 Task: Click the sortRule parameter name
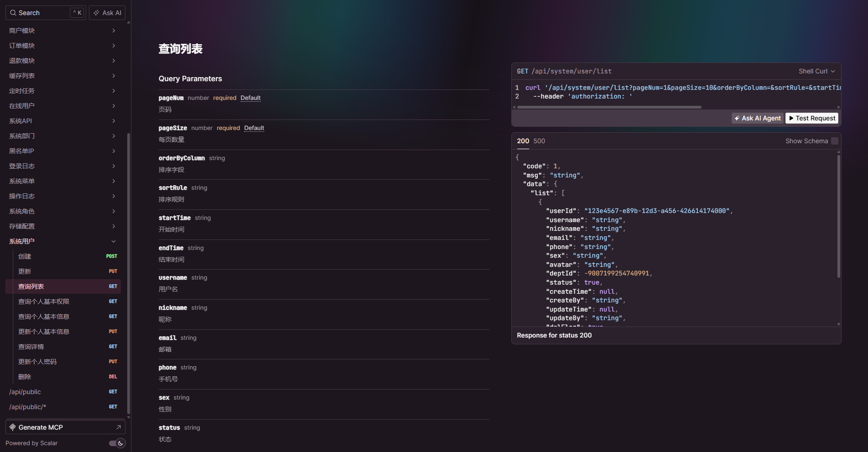coord(173,188)
